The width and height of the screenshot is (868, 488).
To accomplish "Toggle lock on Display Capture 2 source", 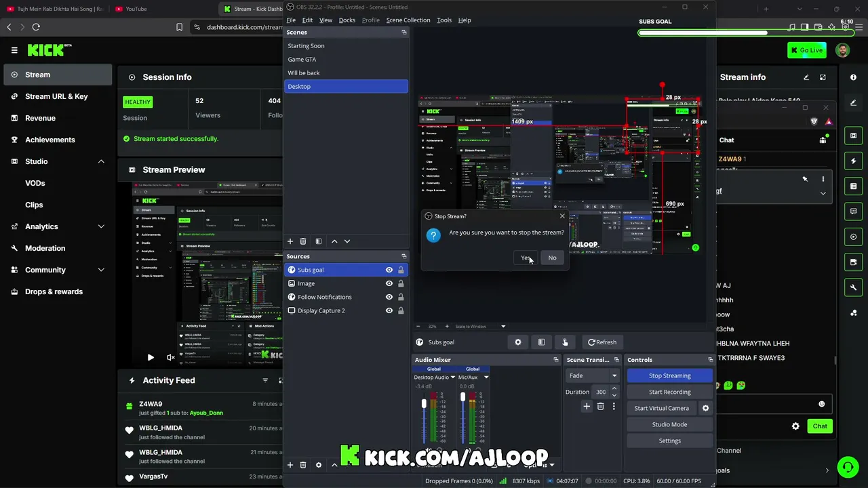I will (x=401, y=310).
